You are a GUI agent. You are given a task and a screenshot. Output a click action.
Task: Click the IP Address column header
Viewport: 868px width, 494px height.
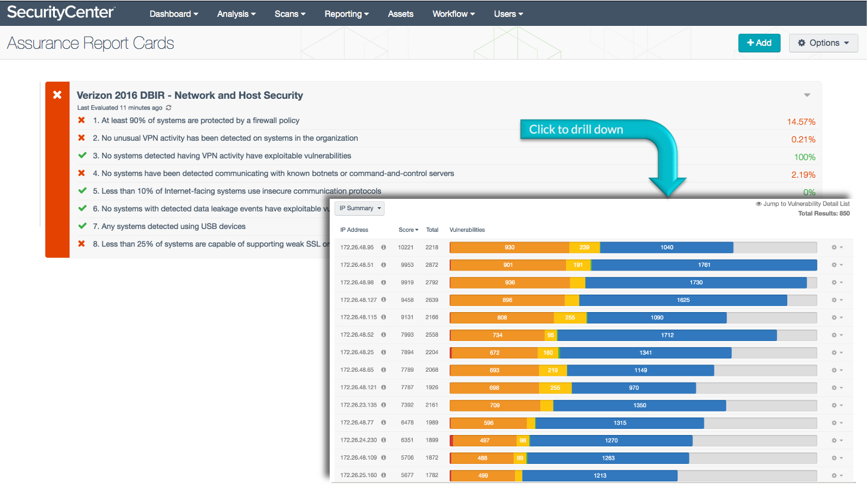tap(354, 230)
